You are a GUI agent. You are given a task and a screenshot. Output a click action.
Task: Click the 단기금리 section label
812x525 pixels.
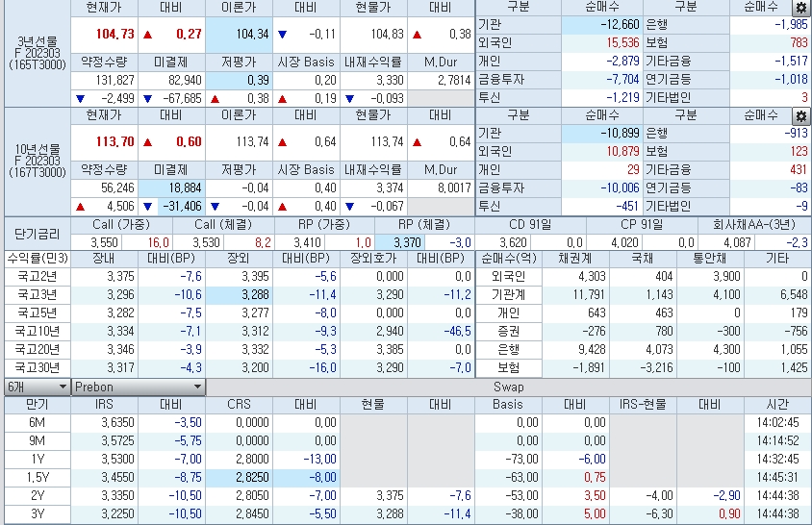point(37,234)
